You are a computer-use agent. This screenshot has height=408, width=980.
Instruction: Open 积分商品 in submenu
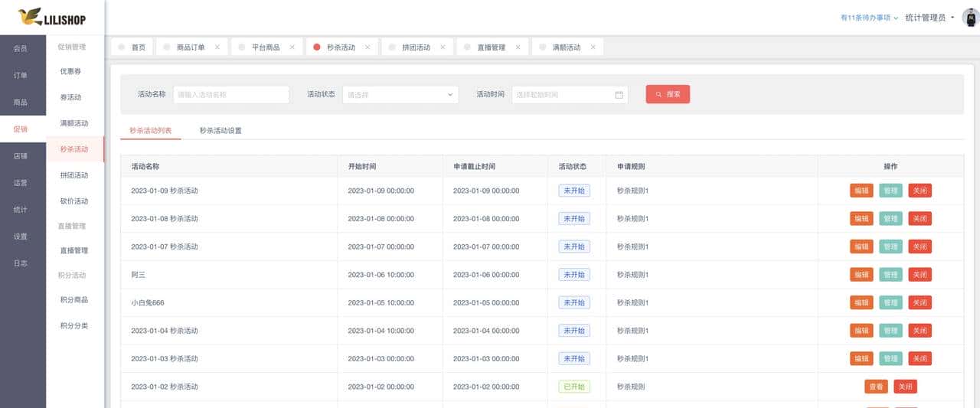(75, 299)
